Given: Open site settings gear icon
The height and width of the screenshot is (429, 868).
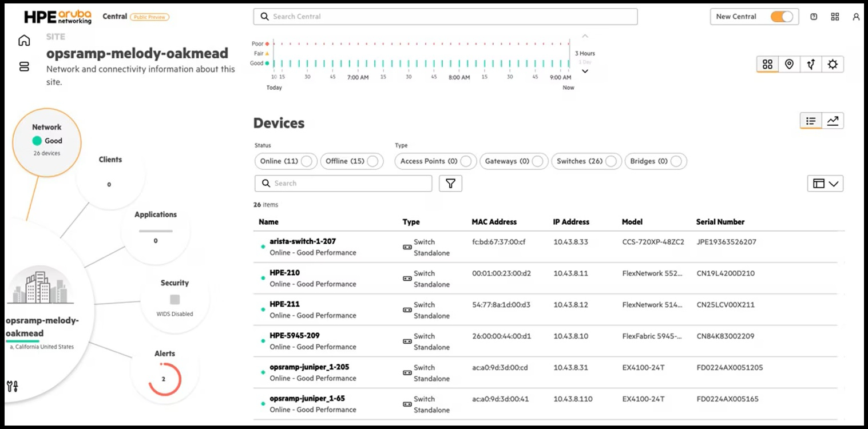Looking at the screenshot, I should pos(833,65).
